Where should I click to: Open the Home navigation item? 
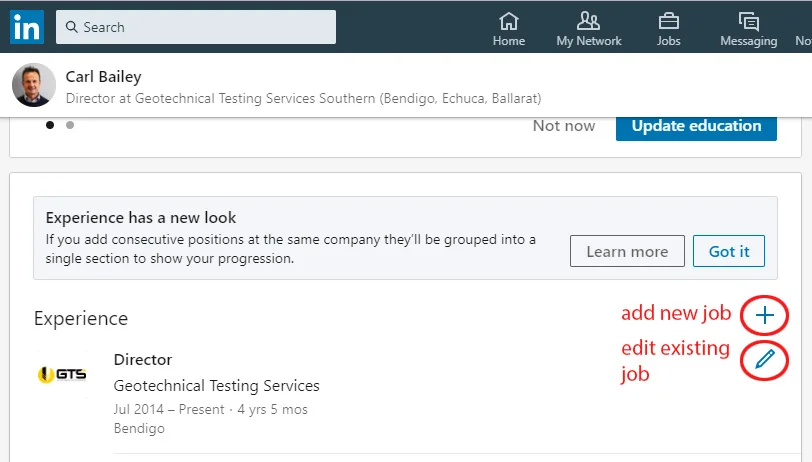[509, 30]
